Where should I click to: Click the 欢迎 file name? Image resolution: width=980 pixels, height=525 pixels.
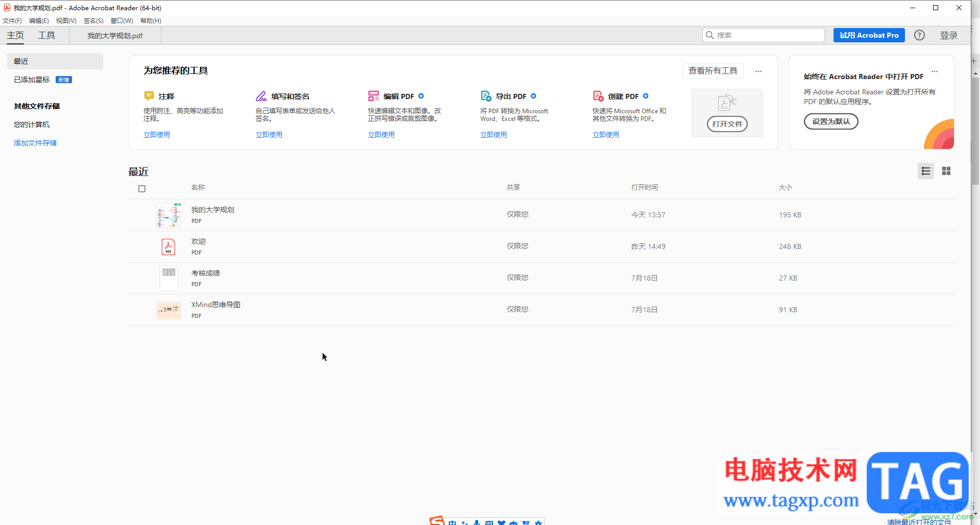point(199,241)
